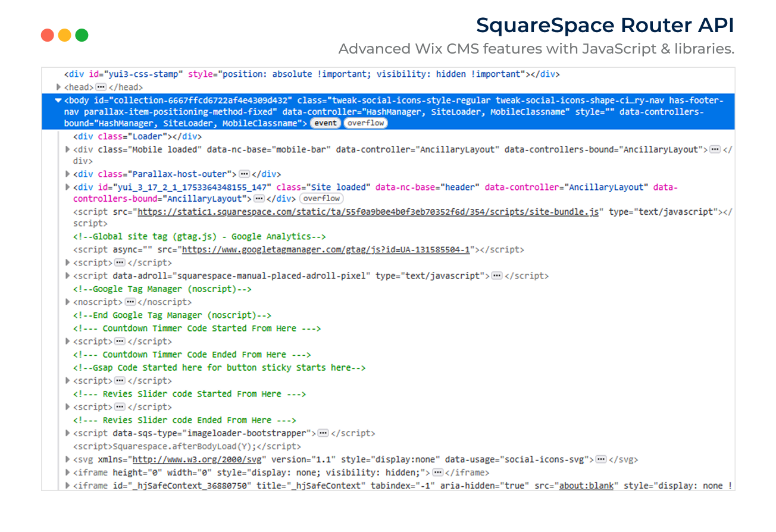Viewport: 776px width, 532px height.
Task: Expand the noscript node
Action: tap(67, 302)
